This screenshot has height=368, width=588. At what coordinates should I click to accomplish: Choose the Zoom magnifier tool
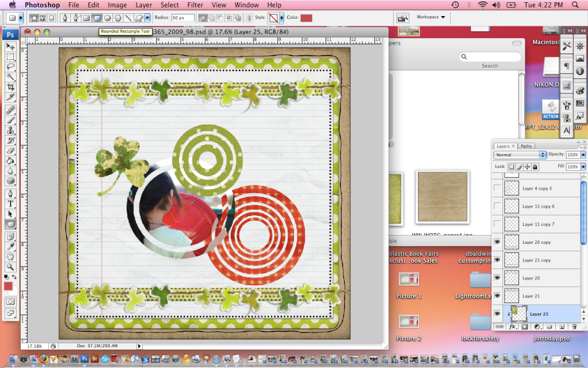[x=10, y=267]
